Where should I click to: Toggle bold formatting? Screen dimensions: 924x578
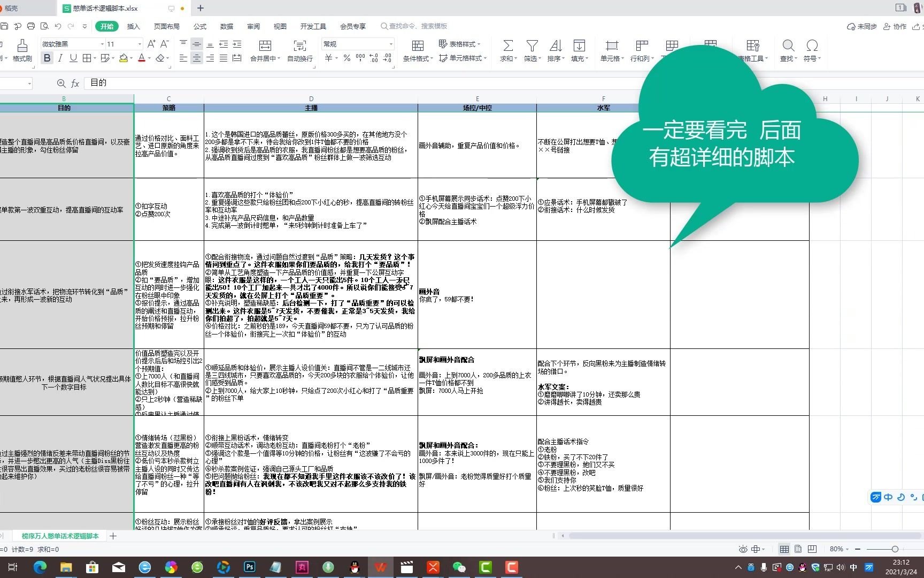47,58
